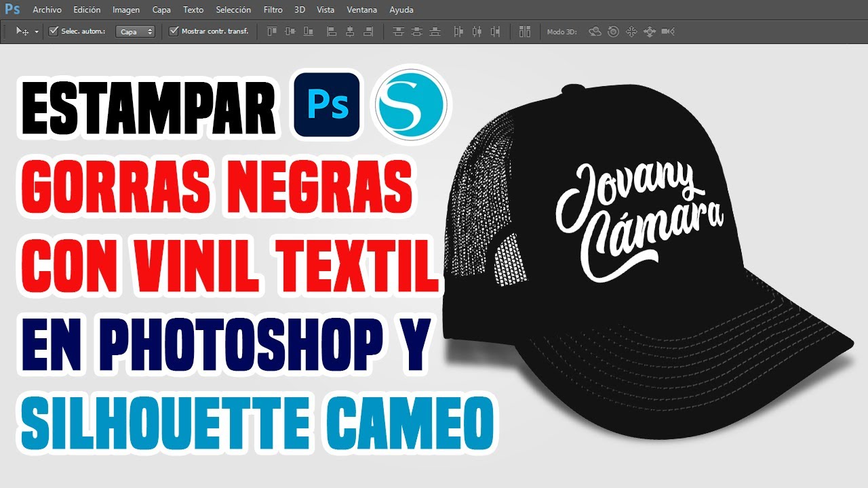The image size is (868, 488).
Task: Open the Capa menu in menu bar
Action: tap(161, 10)
